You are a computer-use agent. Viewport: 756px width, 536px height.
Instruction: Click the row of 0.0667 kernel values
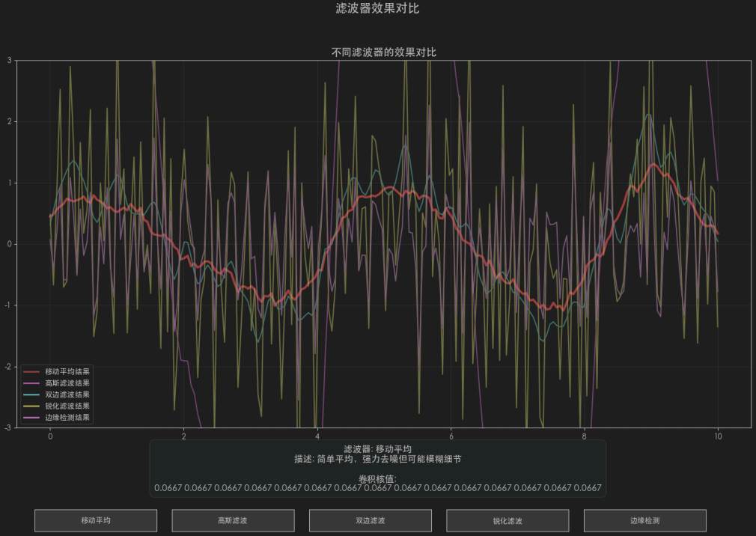click(x=377, y=488)
